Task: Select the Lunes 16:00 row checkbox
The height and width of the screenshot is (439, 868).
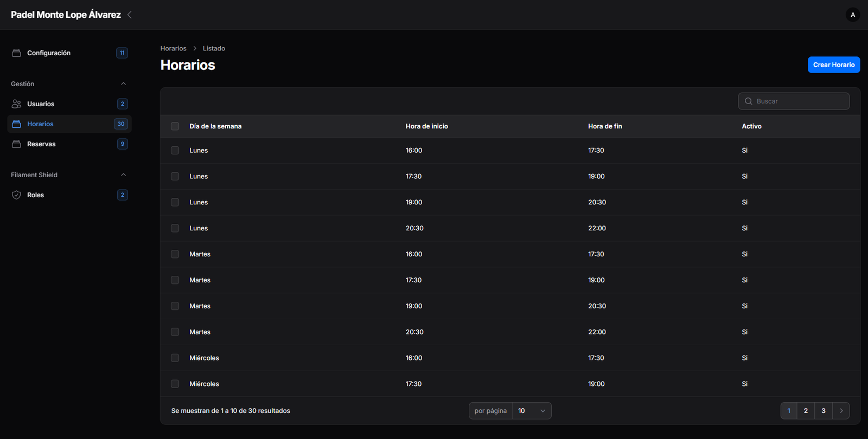Action: pyautogui.click(x=175, y=151)
